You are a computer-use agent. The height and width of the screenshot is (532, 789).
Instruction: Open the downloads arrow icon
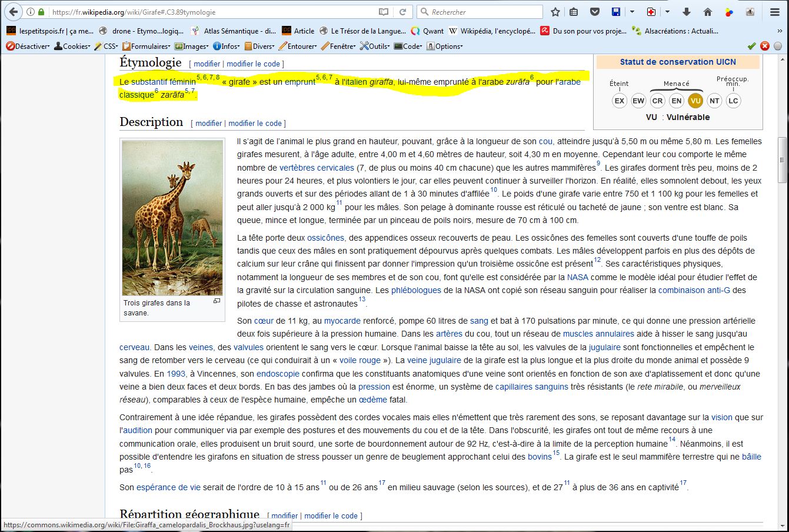coord(687,12)
